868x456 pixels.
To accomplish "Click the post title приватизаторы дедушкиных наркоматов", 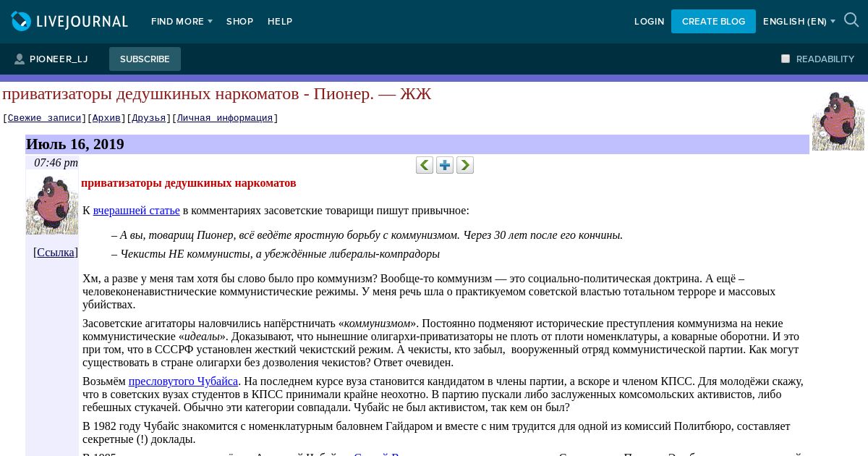I will [x=189, y=183].
